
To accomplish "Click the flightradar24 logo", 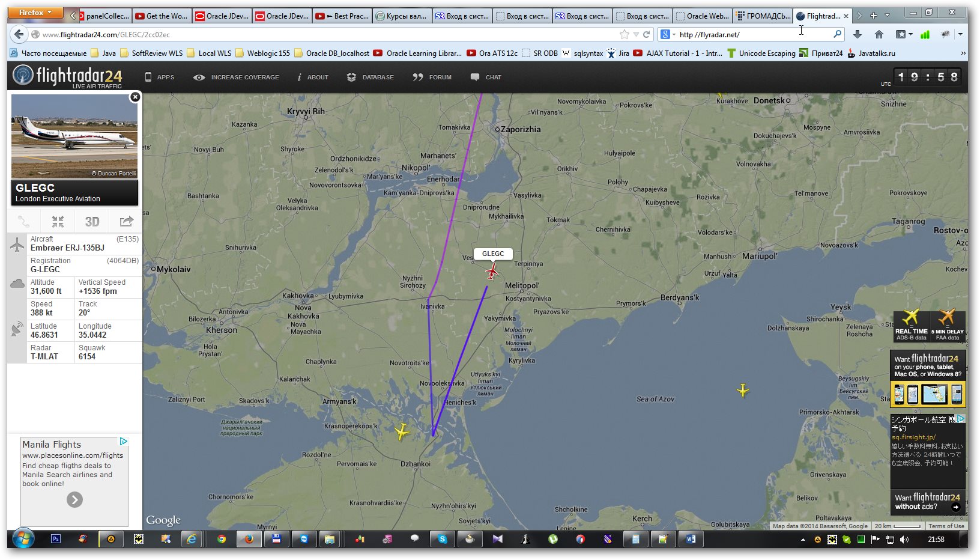I will click(67, 76).
